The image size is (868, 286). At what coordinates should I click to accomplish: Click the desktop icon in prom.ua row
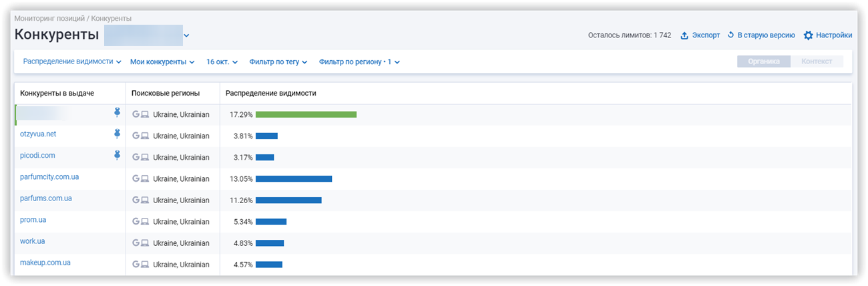(145, 221)
